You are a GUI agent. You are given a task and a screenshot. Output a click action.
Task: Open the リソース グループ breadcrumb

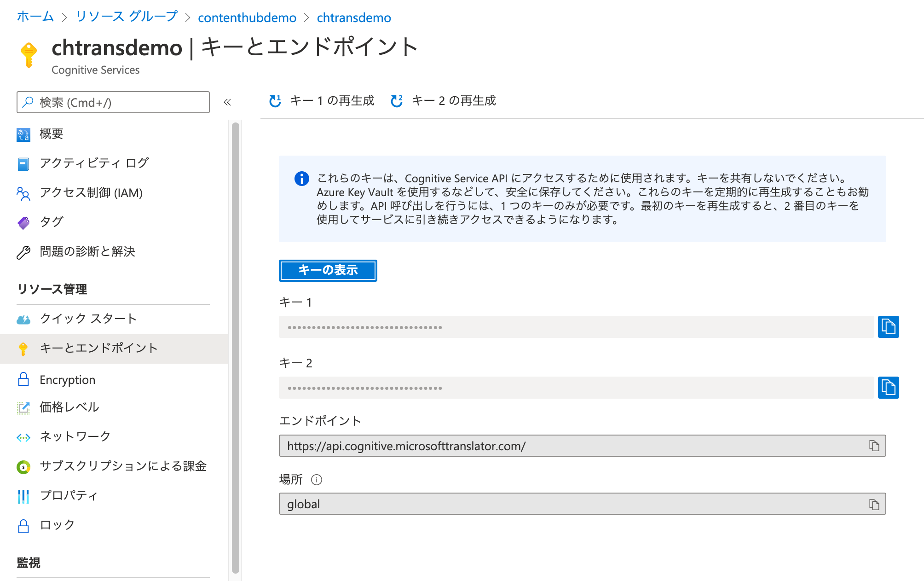[x=127, y=17]
